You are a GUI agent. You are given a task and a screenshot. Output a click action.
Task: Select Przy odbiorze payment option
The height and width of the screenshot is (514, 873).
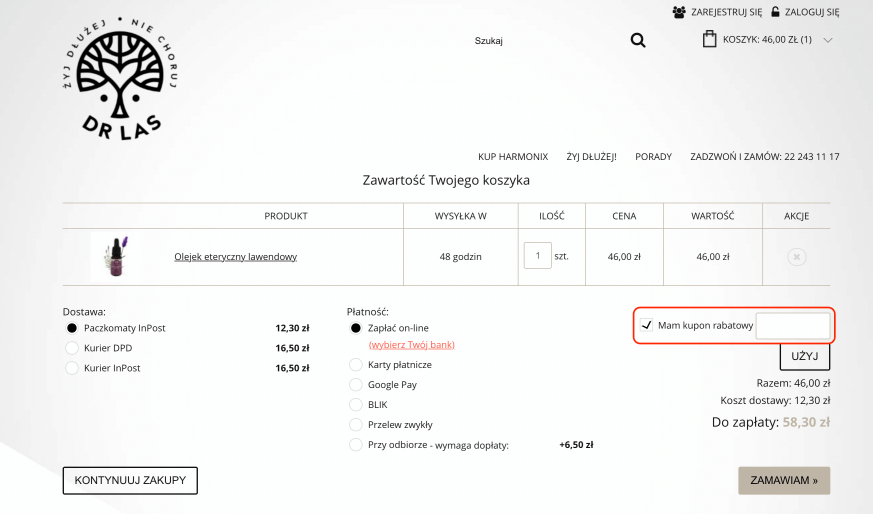[x=356, y=445]
